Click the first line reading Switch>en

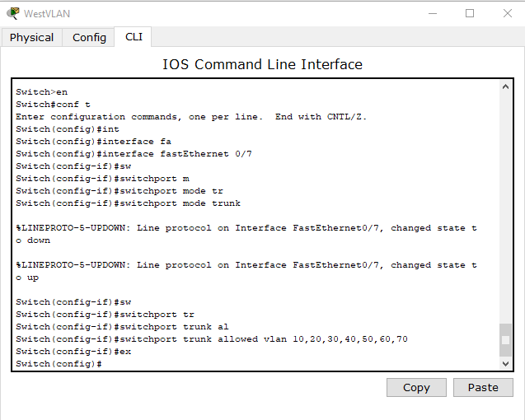pyautogui.click(x=41, y=92)
